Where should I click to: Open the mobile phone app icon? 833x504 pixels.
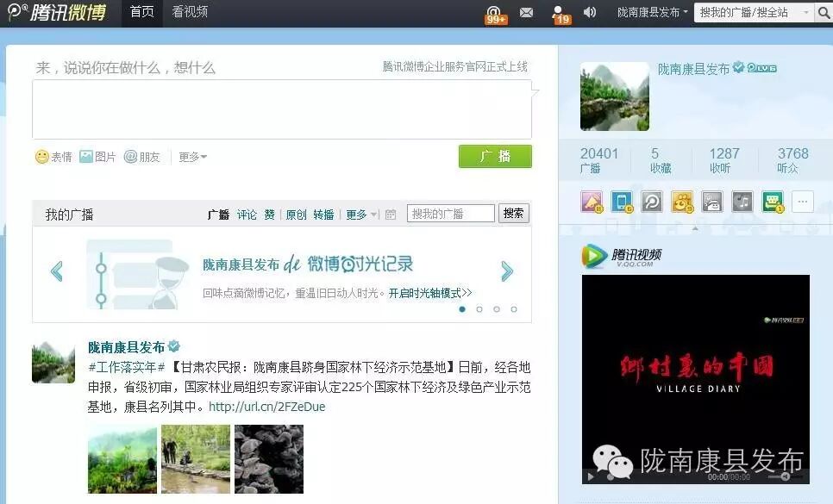click(622, 202)
